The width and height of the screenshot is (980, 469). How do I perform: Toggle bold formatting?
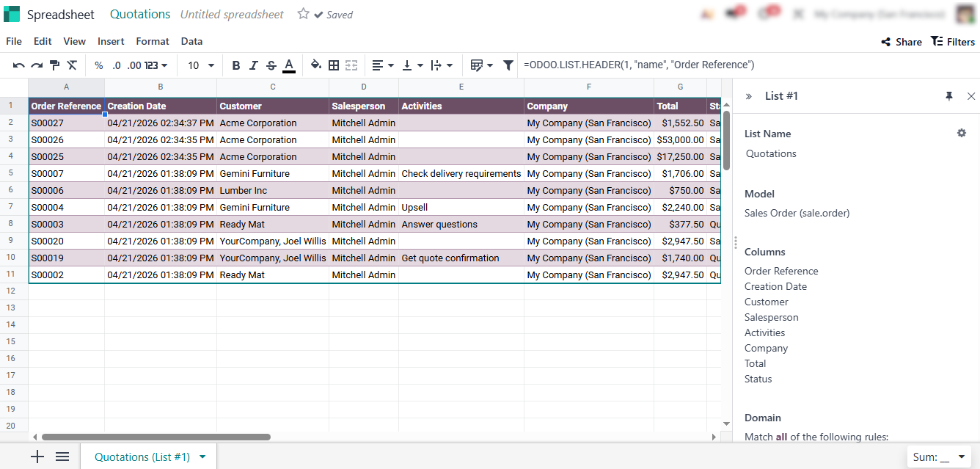click(236, 65)
